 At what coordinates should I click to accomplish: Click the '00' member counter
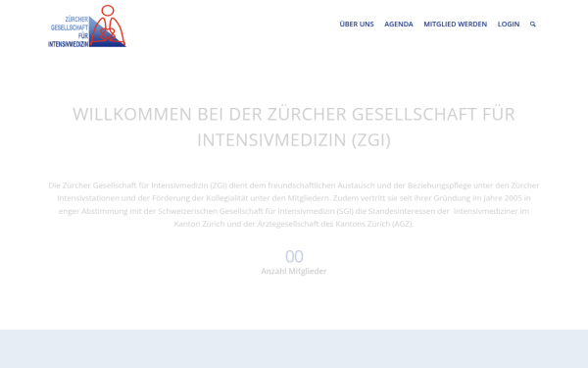point(294,256)
